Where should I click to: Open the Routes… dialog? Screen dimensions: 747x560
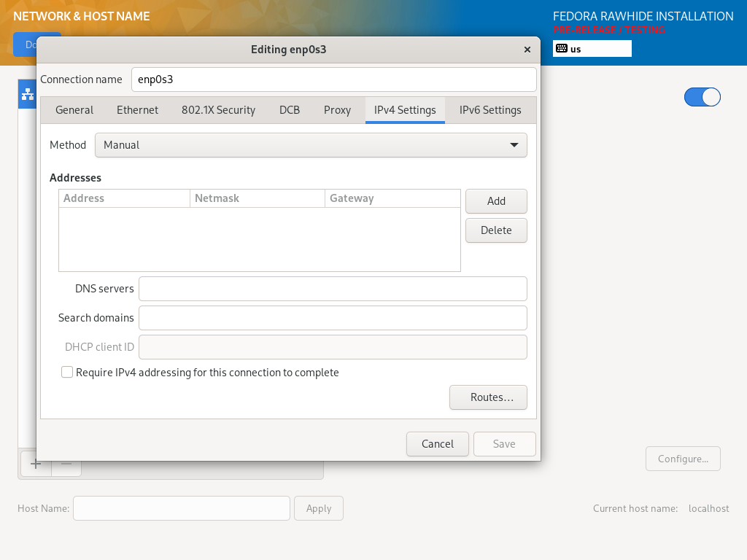click(x=488, y=397)
